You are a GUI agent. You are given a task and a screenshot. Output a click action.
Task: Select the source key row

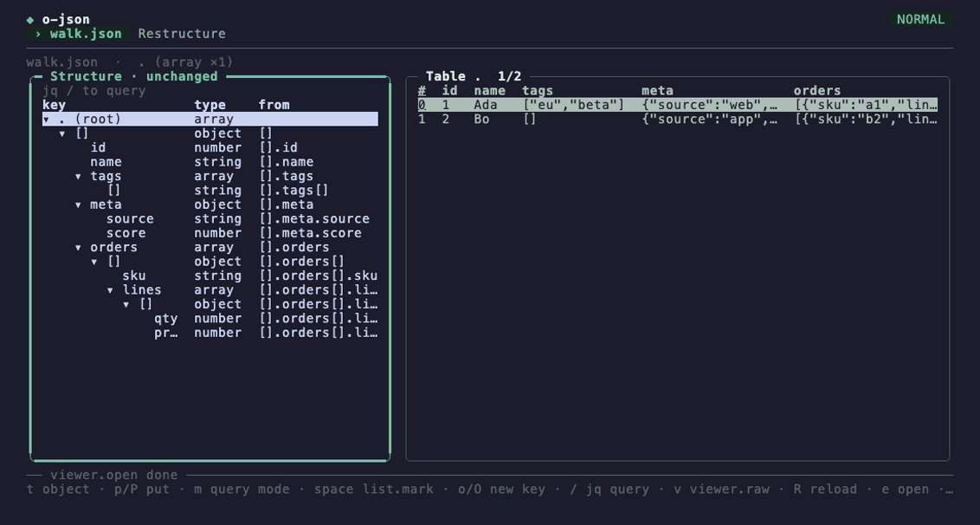click(x=210, y=218)
